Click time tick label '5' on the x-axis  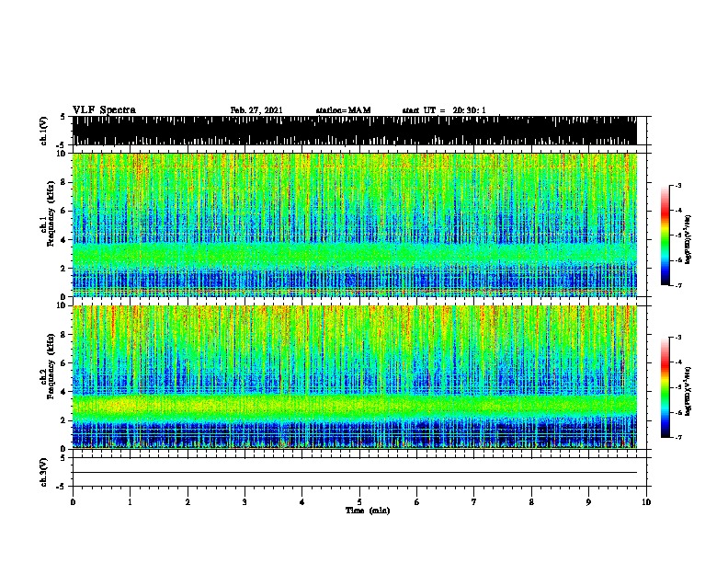[x=359, y=502]
